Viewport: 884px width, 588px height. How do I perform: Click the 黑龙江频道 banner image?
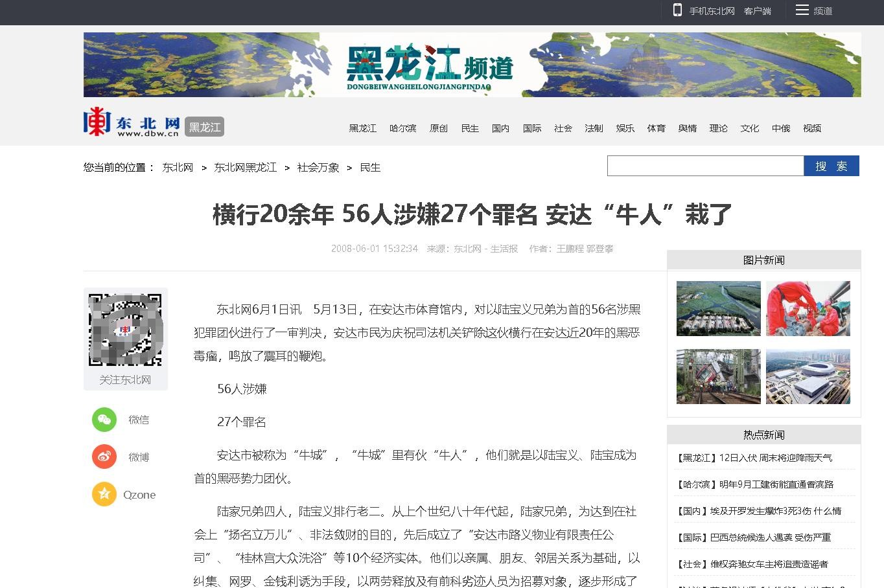pyautogui.click(x=472, y=65)
